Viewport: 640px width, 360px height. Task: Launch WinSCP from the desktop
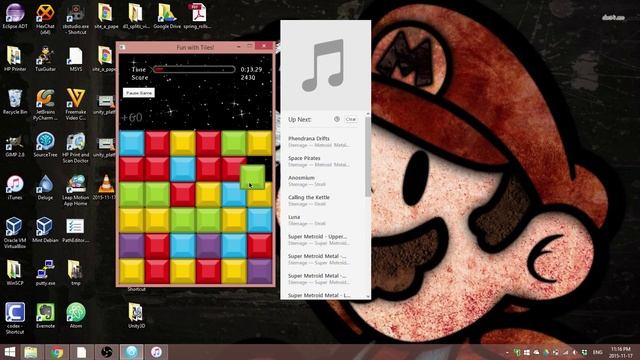(x=15, y=273)
